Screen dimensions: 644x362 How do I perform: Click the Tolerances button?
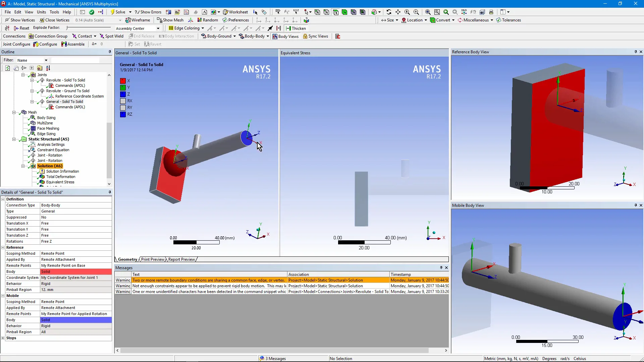coord(508,20)
